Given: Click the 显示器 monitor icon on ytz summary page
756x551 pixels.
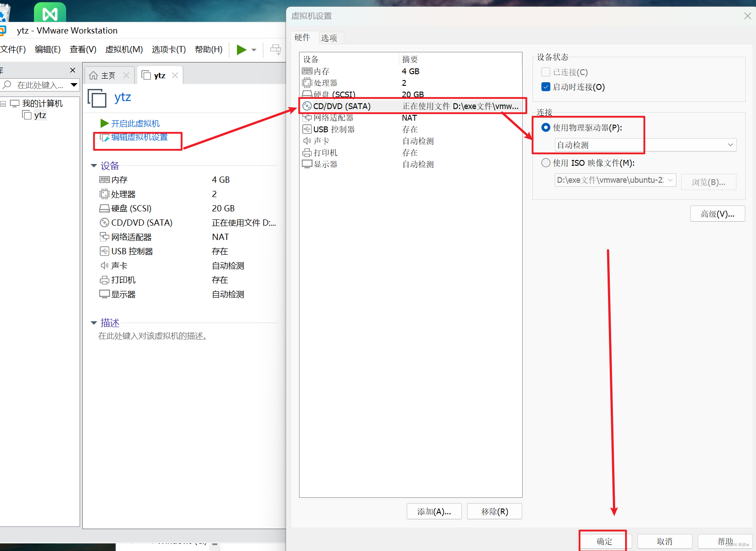Looking at the screenshot, I should [x=104, y=294].
